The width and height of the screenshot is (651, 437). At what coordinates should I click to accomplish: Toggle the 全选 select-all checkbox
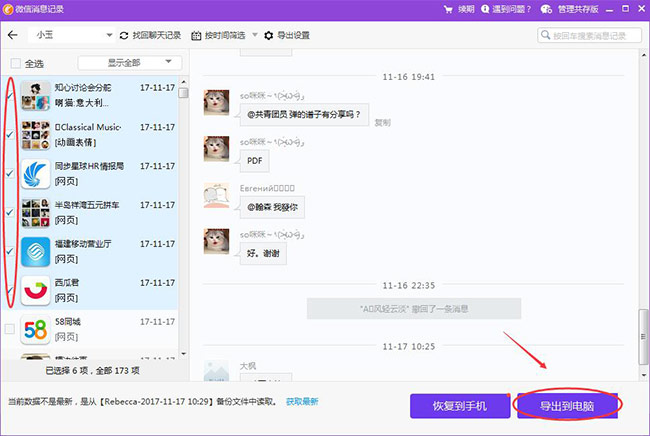click(15, 63)
